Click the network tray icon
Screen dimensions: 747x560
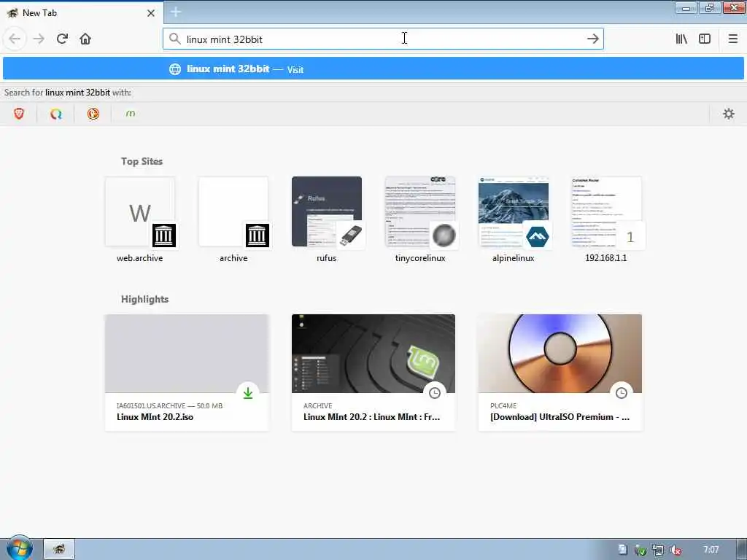[658, 550]
